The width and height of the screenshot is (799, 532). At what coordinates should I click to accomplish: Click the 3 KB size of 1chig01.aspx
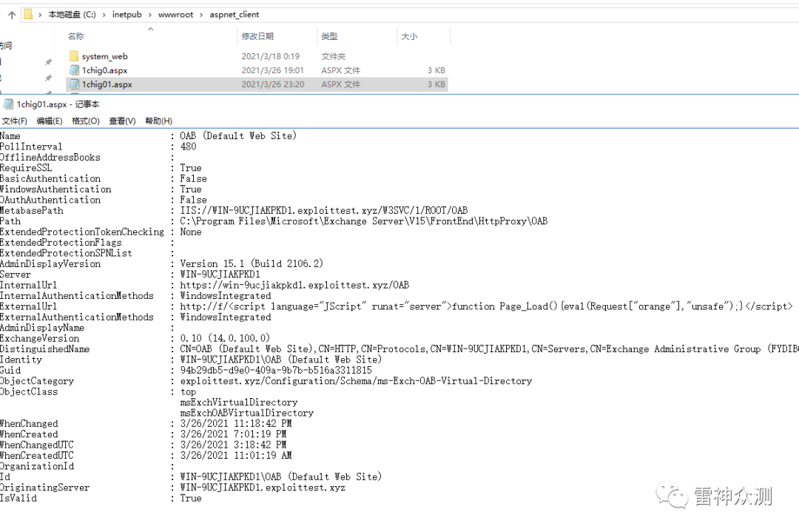pos(436,84)
